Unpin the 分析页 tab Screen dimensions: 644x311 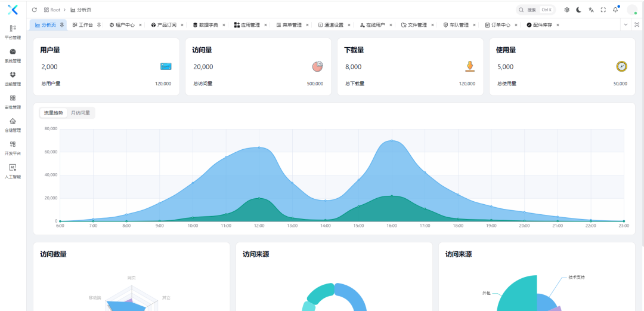pos(62,24)
